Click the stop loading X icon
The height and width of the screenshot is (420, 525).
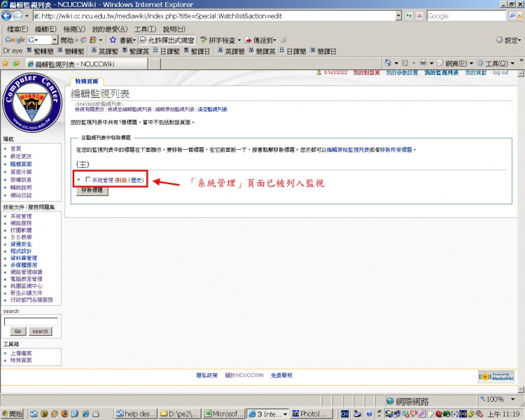point(419,15)
